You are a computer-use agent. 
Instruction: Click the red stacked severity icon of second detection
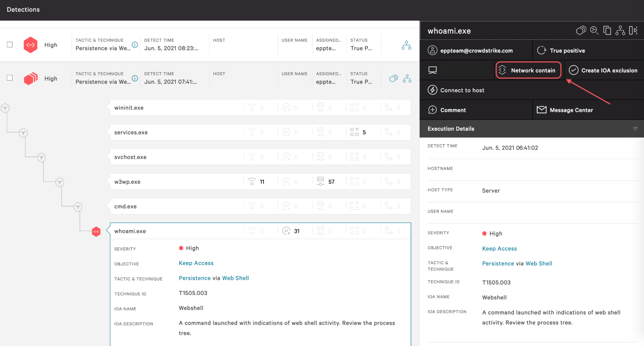click(31, 78)
